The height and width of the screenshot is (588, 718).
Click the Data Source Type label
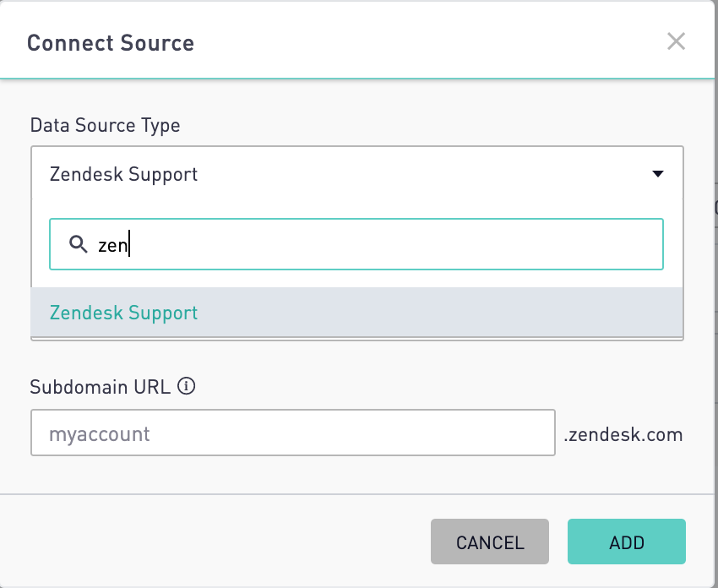point(105,126)
